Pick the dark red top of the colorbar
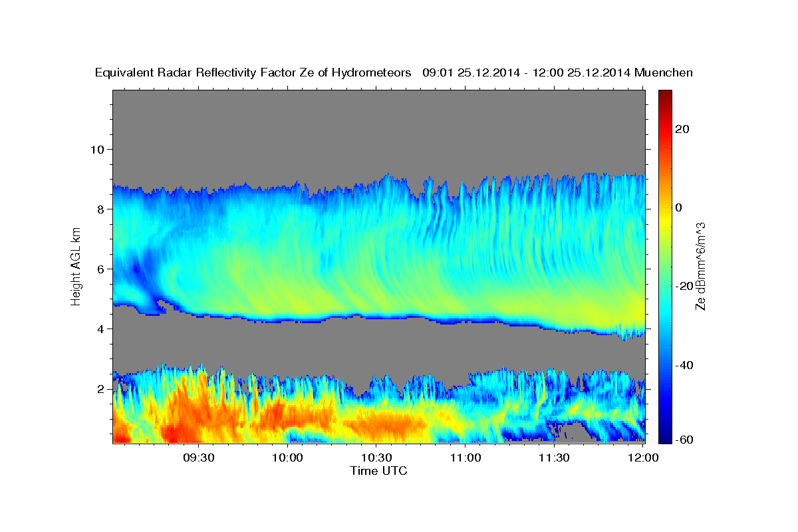Viewport: 798px width, 532px height. [x=665, y=94]
